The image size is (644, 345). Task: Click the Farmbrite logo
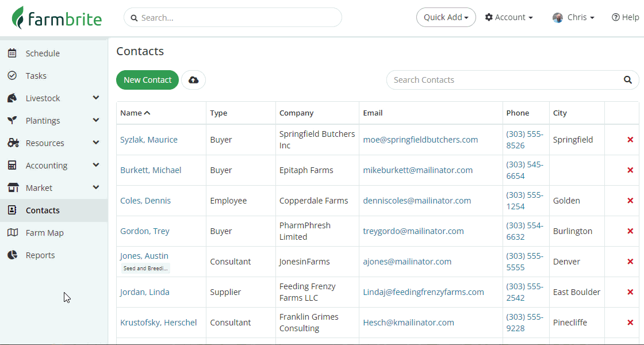pos(57,18)
